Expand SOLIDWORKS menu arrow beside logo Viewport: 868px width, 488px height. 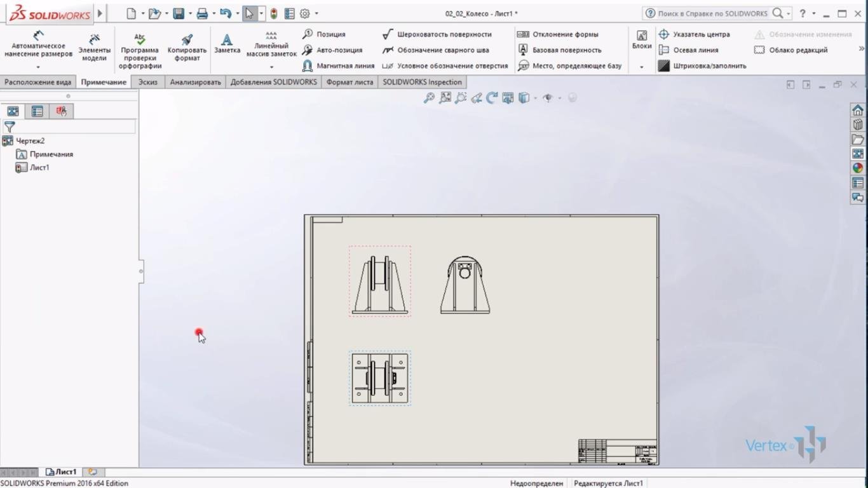[x=100, y=13]
